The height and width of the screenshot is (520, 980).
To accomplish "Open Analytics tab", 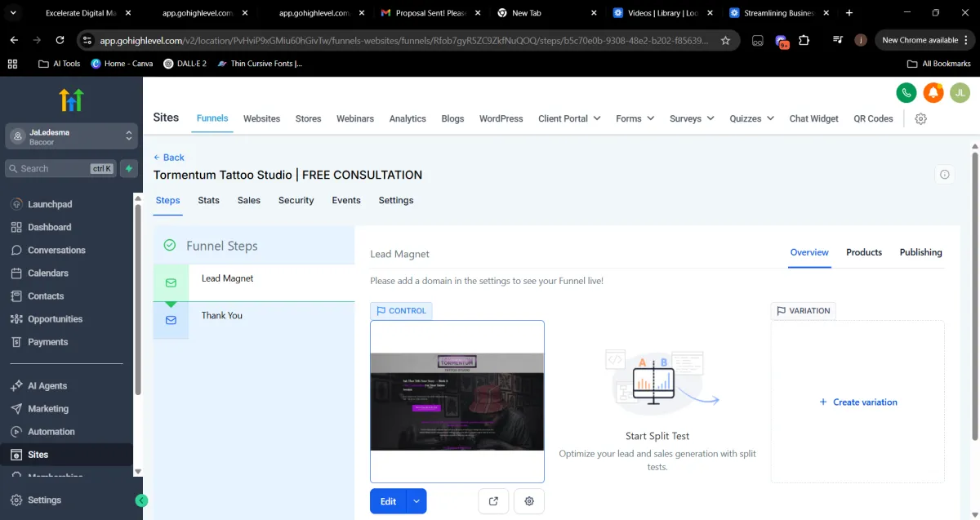I will [408, 118].
